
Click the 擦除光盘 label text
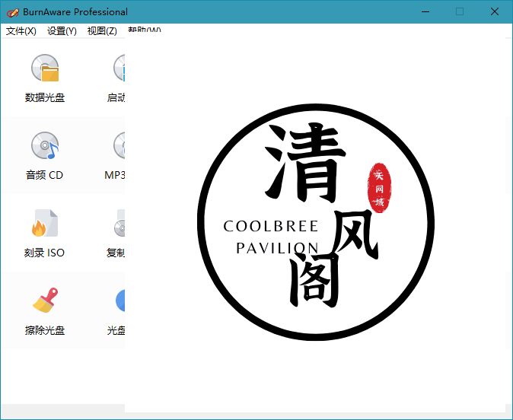pyautogui.click(x=45, y=330)
